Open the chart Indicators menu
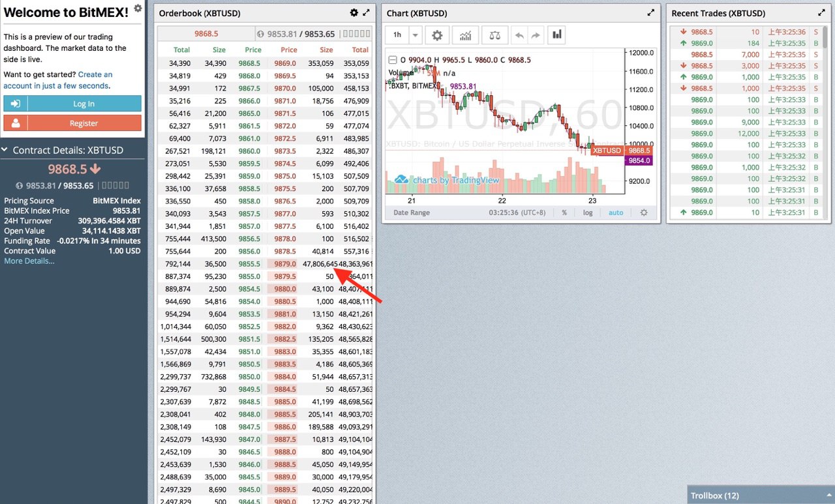 pos(466,35)
